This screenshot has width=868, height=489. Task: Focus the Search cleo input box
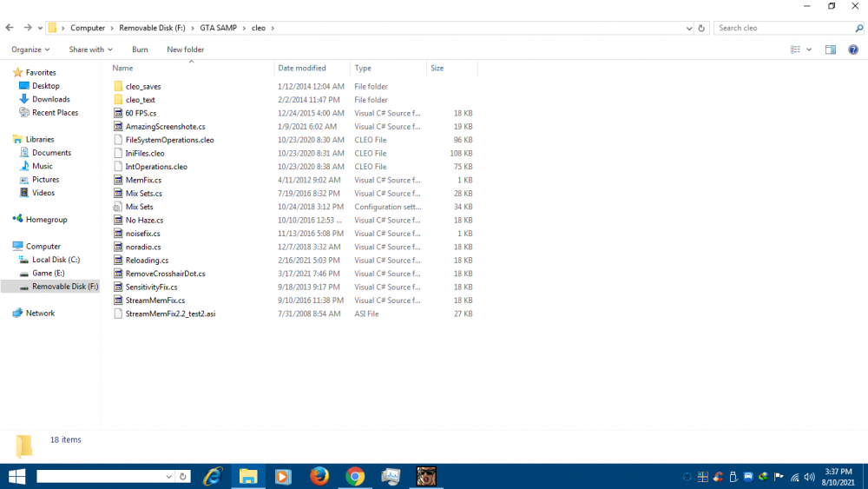point(785,28)
